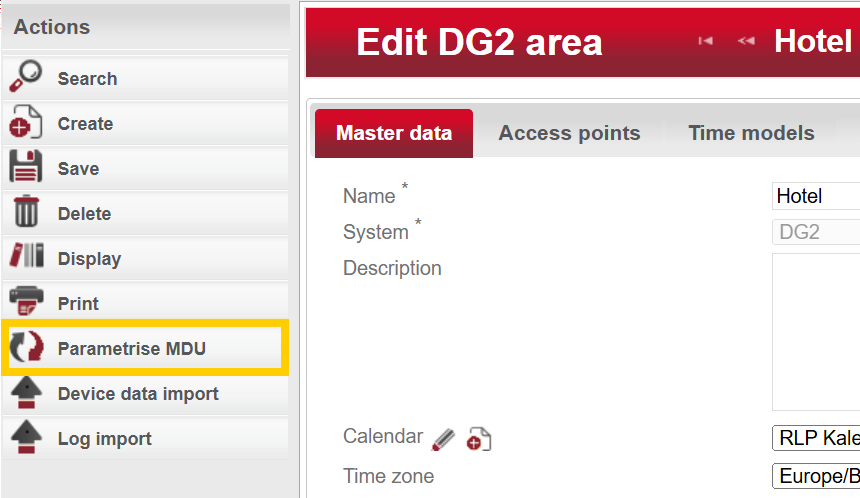Go to previous record using double-arrow icon
The image size is (860, 498).
click(x=746, y=41)
